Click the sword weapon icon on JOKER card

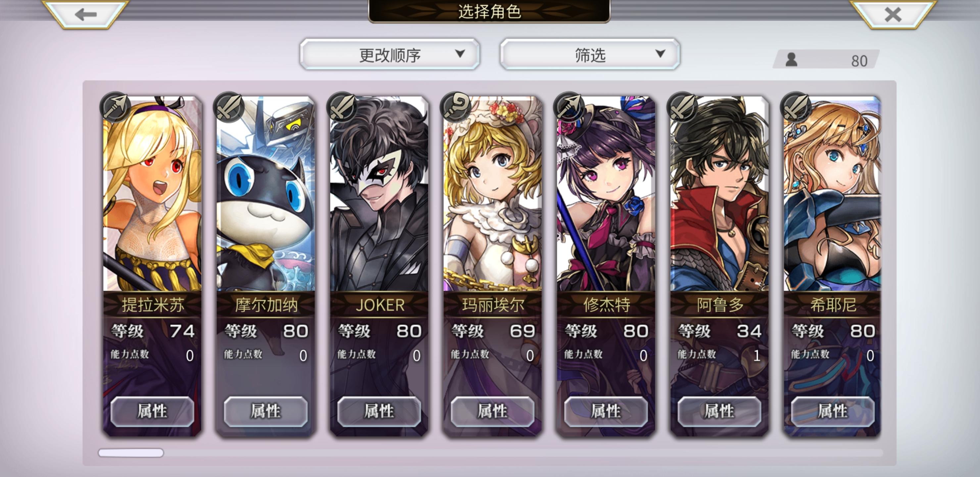pos(342,107)
